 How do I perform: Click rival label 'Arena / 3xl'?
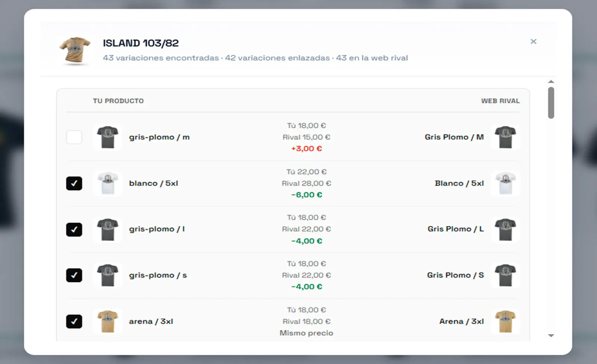click(x=462, y=321)
